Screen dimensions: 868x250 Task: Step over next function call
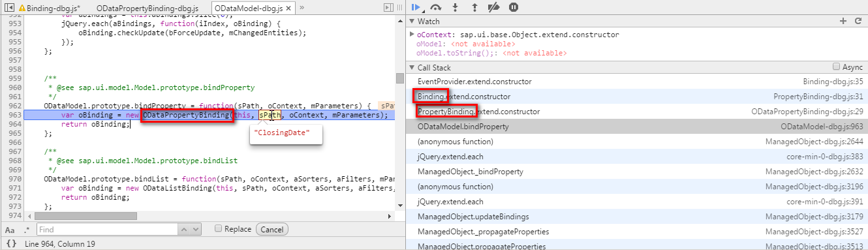[x=436, y=7]
